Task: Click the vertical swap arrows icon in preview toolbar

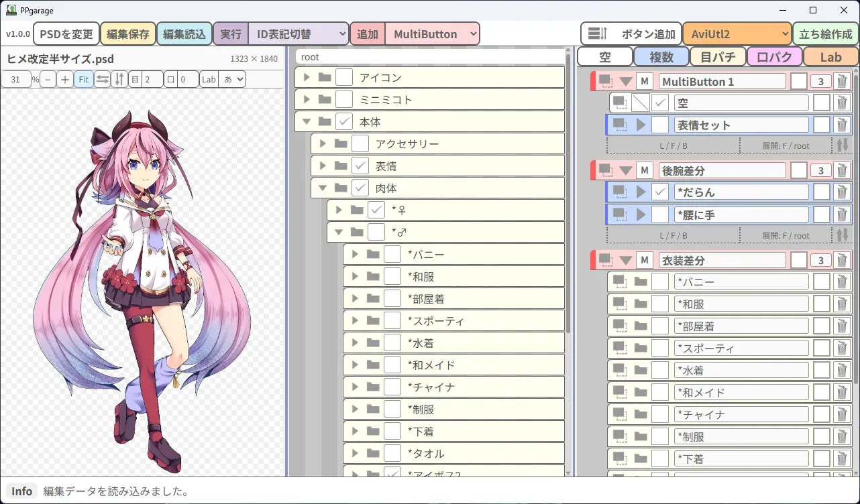Action: coord(119,79)
